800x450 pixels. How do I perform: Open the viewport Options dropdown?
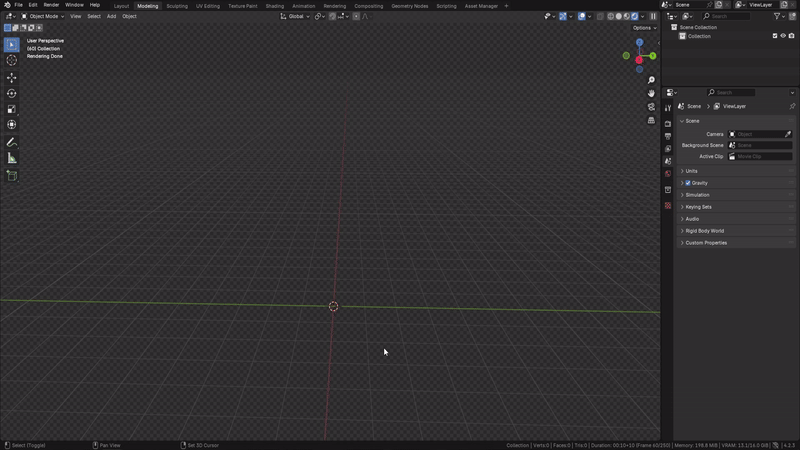point(644,28)
